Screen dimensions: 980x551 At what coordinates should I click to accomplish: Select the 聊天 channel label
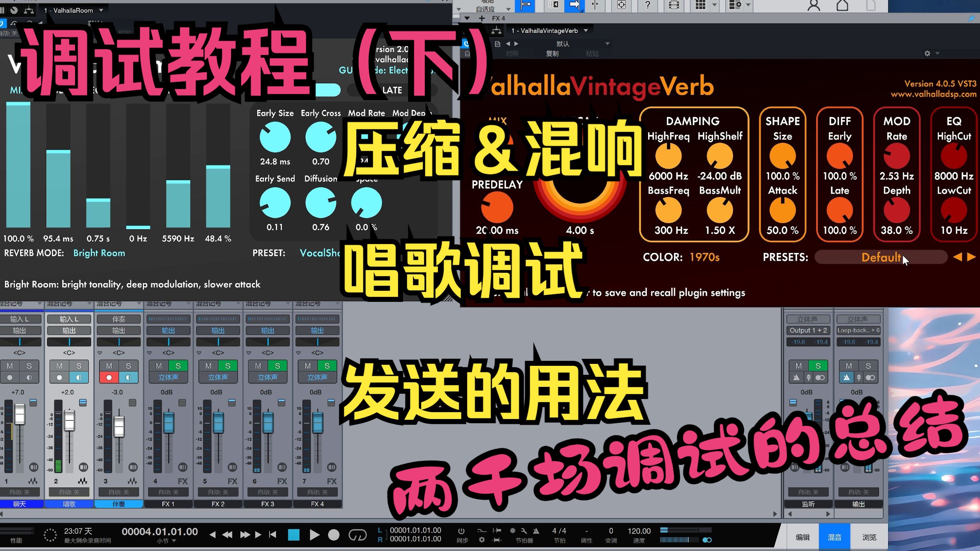point(20,504)
